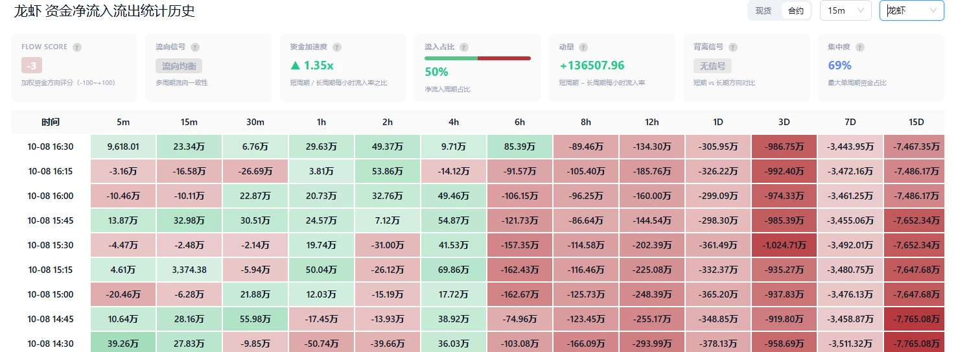This screenshot has height=352, width=980.
Task: Click the 10-08 16:30 time row
Action: point(51,147)
